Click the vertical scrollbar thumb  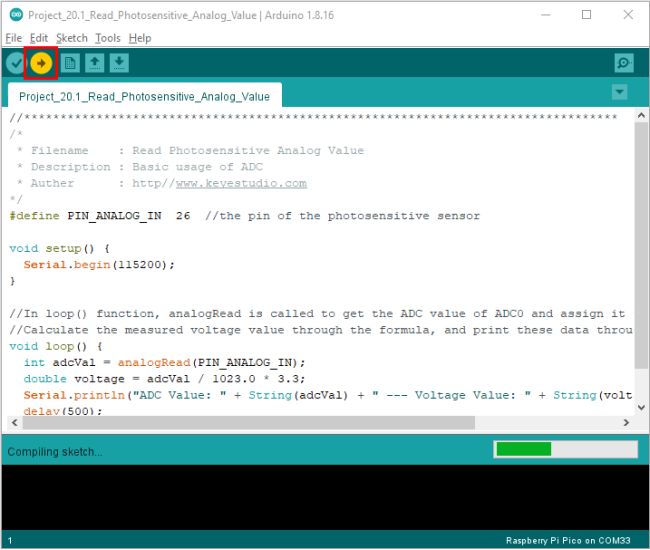(x=641, y=245)
